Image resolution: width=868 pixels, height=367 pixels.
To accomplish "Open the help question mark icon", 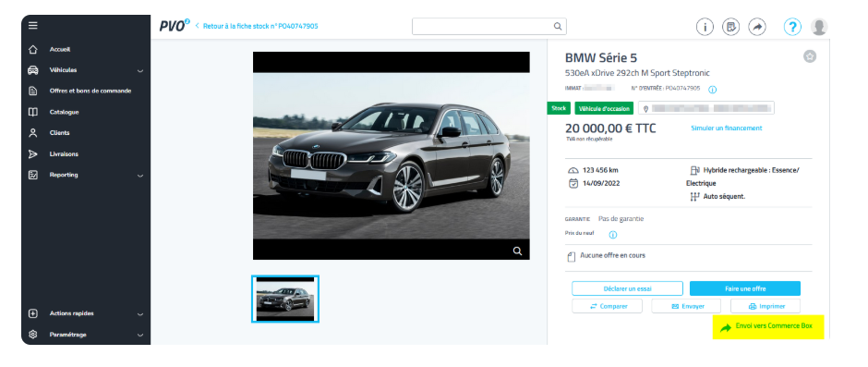I will (792, 27).
